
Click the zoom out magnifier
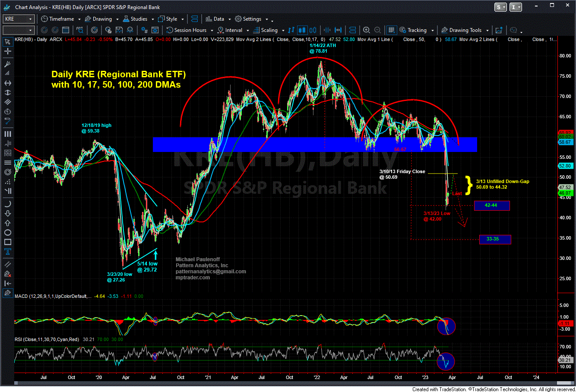coord(377,30)
